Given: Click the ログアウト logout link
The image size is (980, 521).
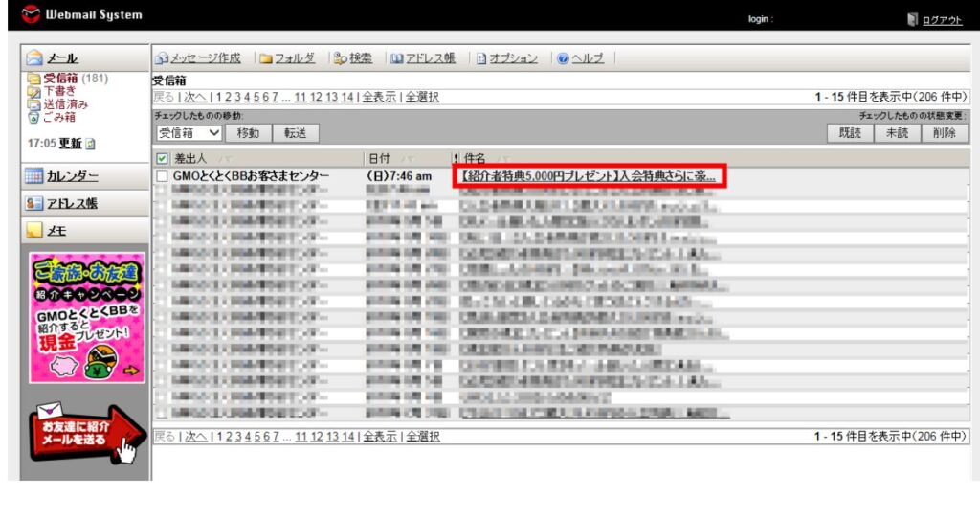Looking at the screenshot, I should (942, 19).
